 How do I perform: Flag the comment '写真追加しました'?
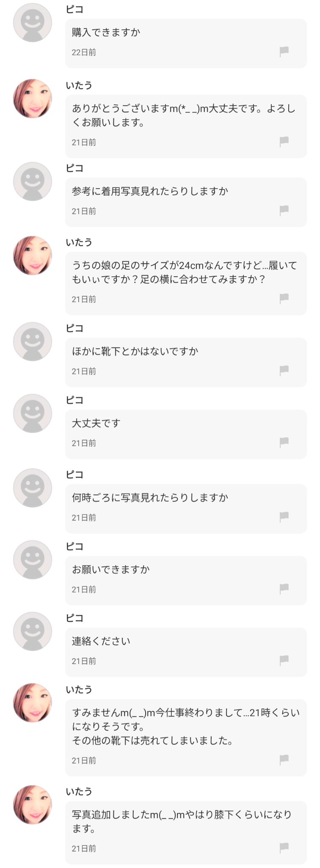(284, 848)
